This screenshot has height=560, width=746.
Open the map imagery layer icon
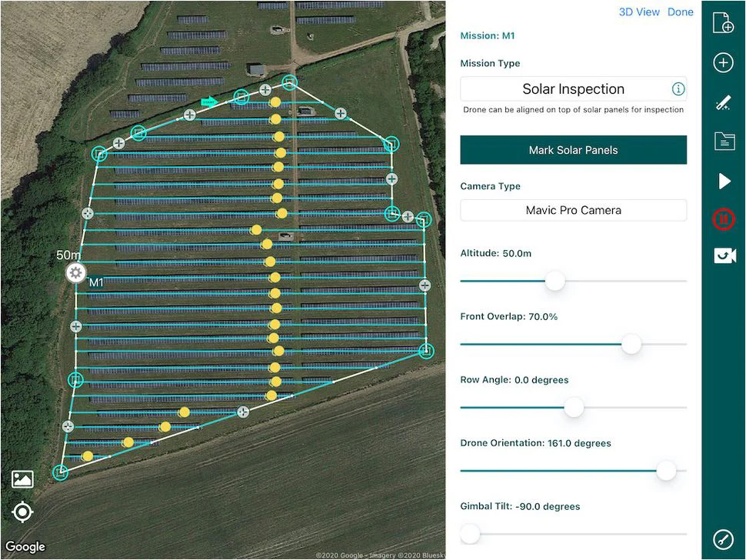(22, 480)
